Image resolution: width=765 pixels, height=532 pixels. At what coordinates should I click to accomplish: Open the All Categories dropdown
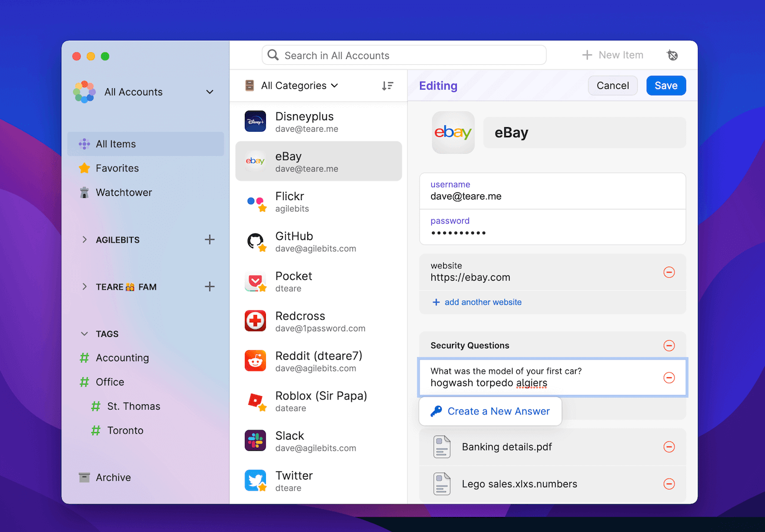pyautogui.click(x=293, y=85)
